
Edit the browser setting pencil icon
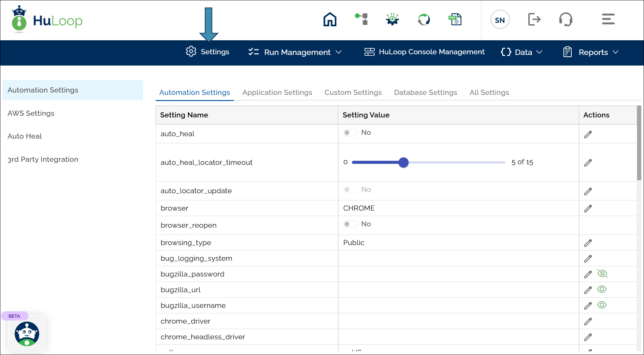click(x=588, y=209)
